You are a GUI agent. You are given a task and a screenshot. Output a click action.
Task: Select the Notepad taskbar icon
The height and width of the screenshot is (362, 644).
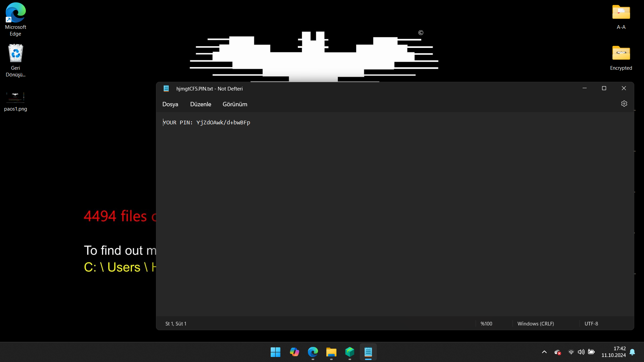(x=368, y=352)
